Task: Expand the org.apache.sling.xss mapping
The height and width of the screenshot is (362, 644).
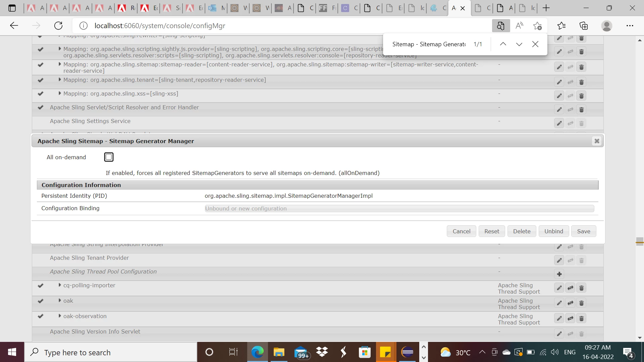Action: pos(60,93)
